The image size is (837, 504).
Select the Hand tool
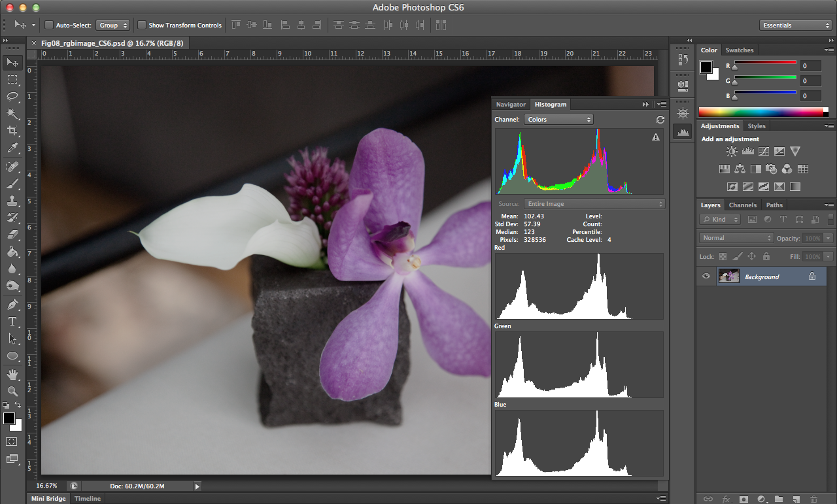12,374
